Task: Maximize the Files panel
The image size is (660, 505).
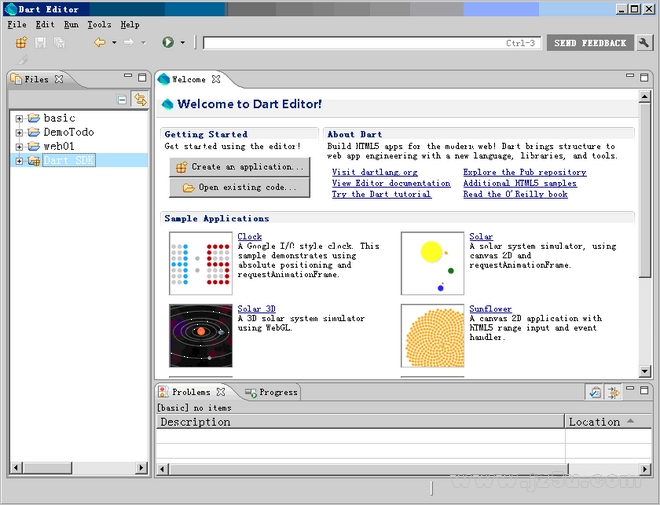Action: [142, 77]
